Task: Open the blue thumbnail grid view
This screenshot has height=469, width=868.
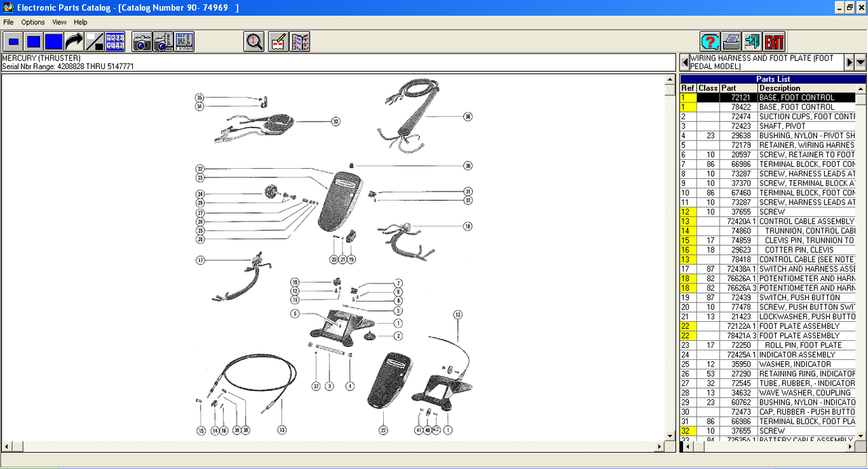Action: click(115, 41)
